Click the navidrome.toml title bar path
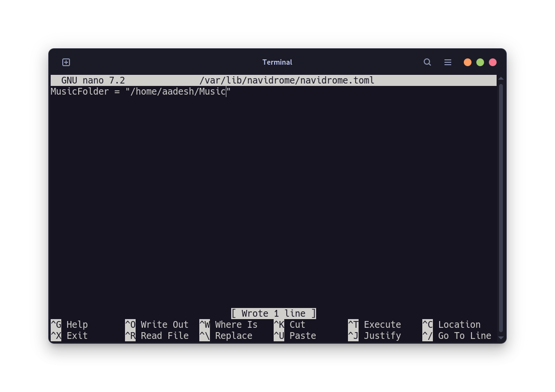 pyautogui.click(x=287, y=80)
